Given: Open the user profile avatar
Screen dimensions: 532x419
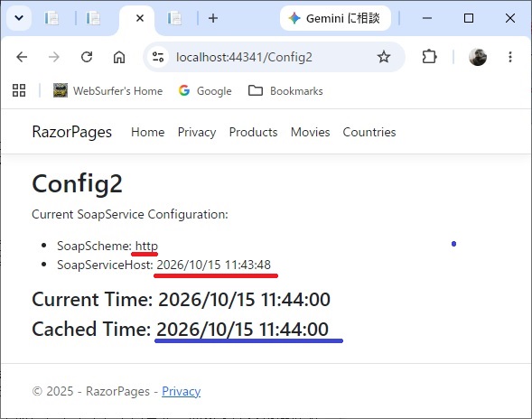Looking at the screenshot, I should [x=478, y=57].
